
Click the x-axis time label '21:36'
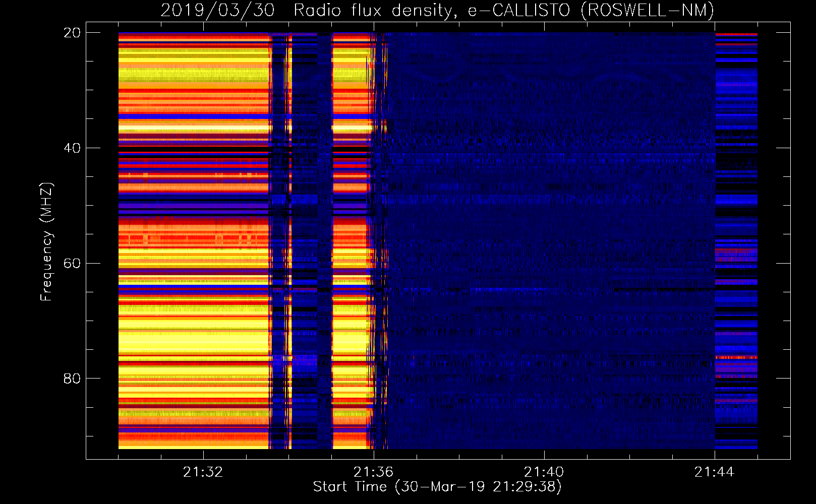point(373,472)
